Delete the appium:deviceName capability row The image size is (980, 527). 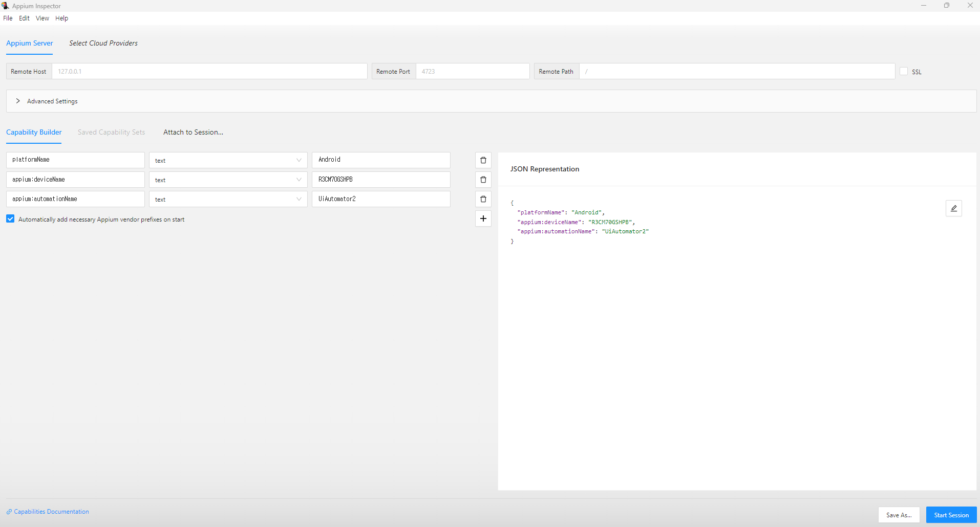click(483, 180)
